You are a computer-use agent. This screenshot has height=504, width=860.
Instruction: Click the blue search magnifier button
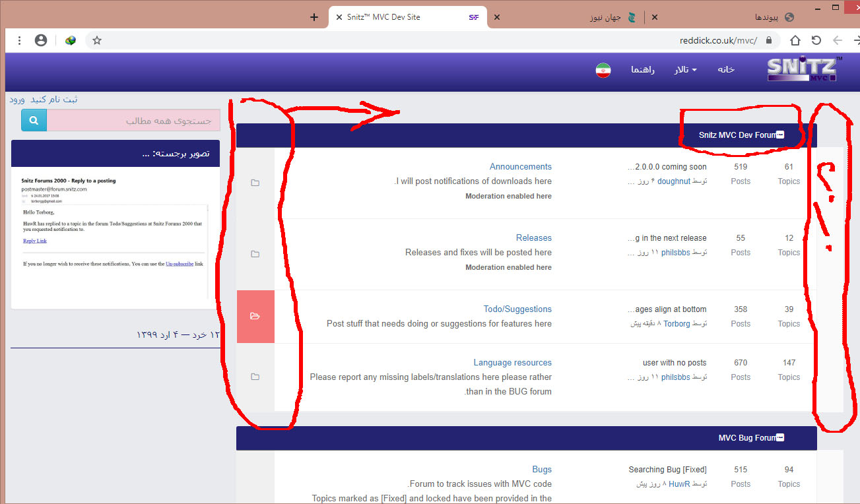click(x=34, y=121)
